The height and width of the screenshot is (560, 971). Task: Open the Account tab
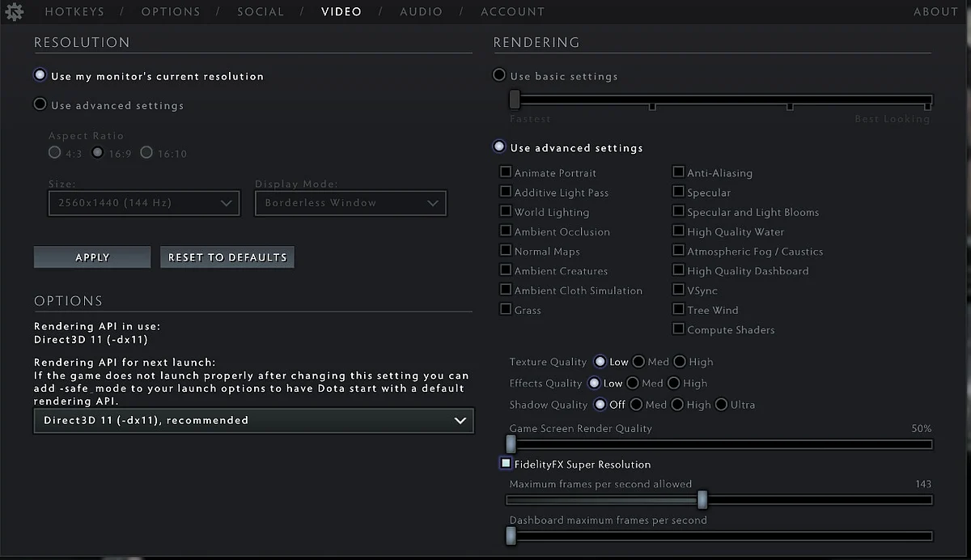coord(512,11)
